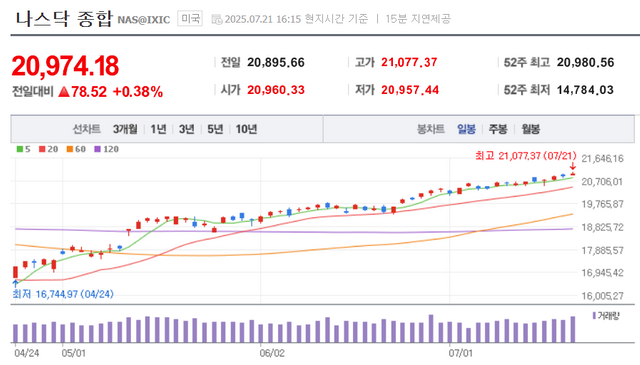Viewport: 640px width, 365px height.
Task: Click the 나스닥 종합 title
Action: 64,19
